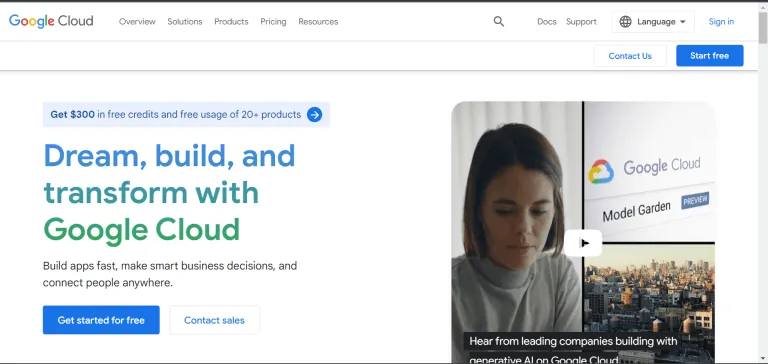This screenshot has width=768, height=364.
Task: Click the Google Cloud Model Garden video thumbnail
Action: [583, 232]
